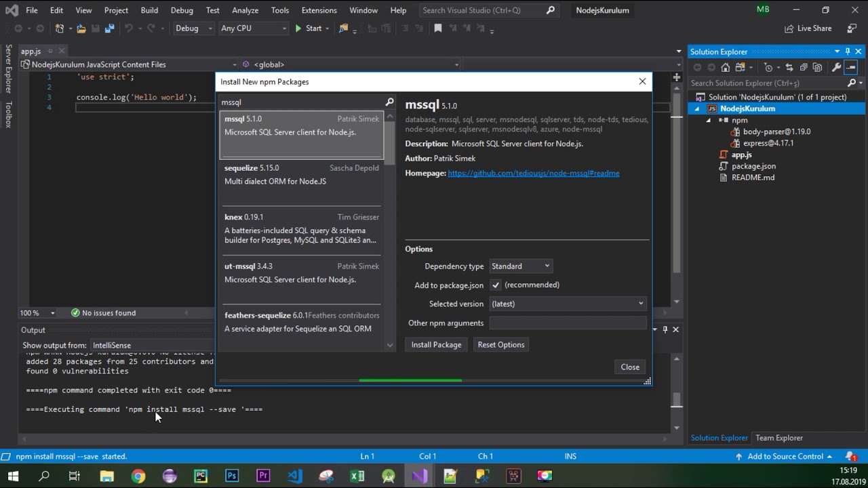Click the search magnifier in npm dialog
The image size is (868, 488).
[389, 102]
